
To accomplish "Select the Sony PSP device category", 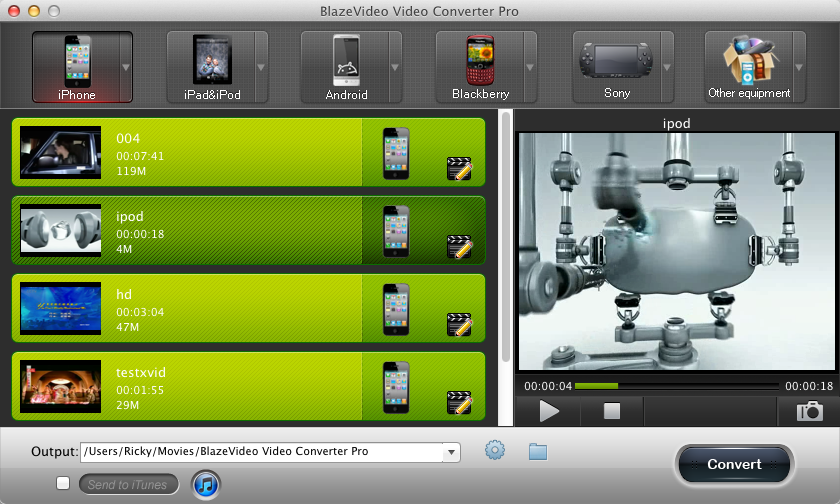I will 617,67.
